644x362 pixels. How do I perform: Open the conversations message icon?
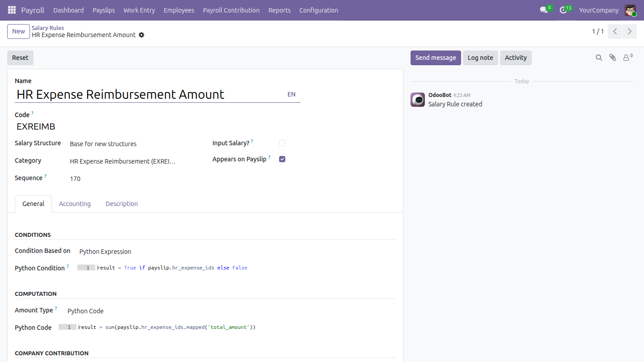[544, 10]
